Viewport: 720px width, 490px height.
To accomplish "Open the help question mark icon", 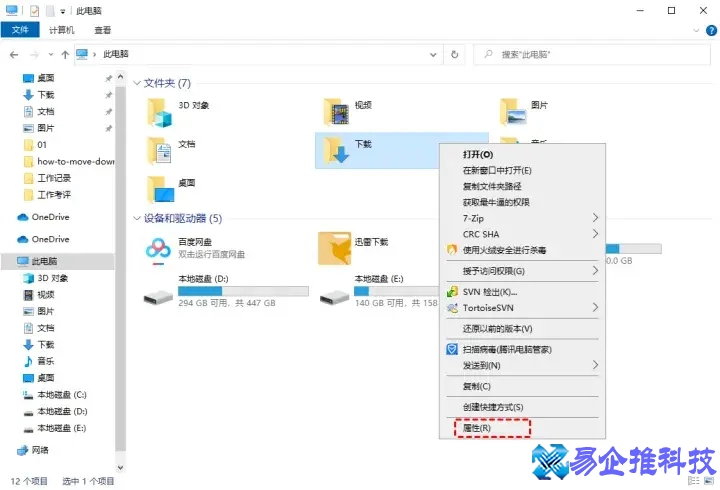I will [x=711, y=31].
